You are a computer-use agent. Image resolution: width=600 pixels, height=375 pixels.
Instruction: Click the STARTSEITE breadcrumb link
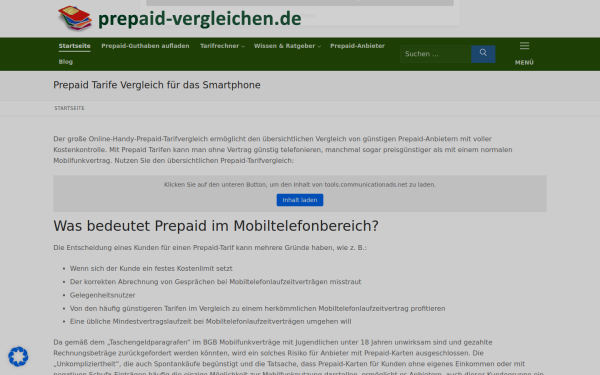coord(69,108)
